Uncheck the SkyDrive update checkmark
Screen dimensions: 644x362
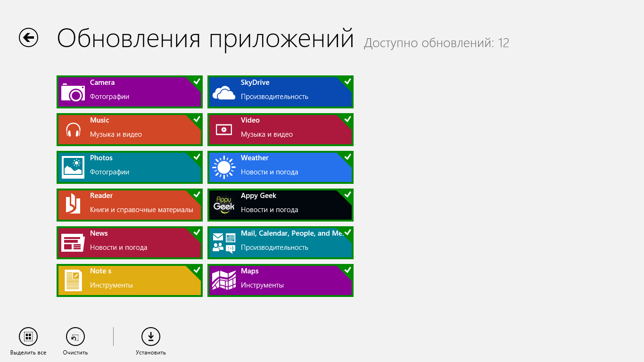point(347,82)
